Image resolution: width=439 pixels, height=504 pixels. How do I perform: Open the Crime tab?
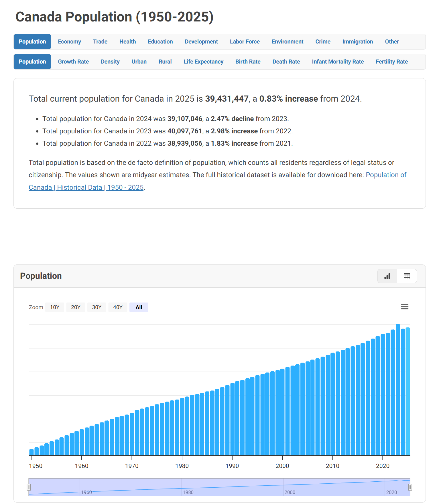(x=323, y=41)
